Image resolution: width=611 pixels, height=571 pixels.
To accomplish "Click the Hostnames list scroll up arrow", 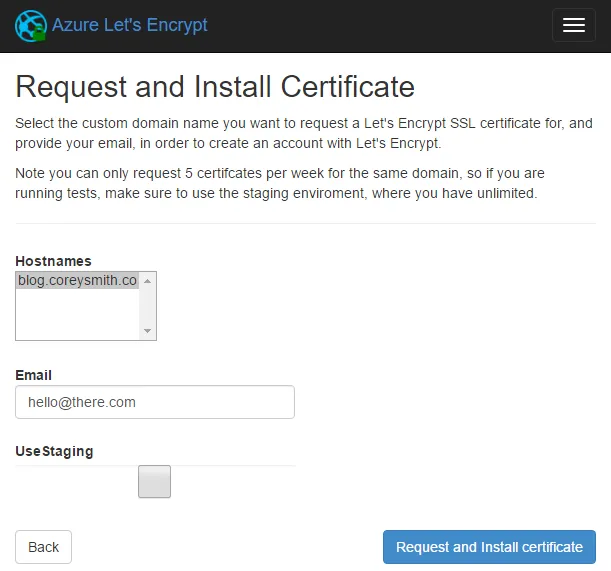I will 147,281.
